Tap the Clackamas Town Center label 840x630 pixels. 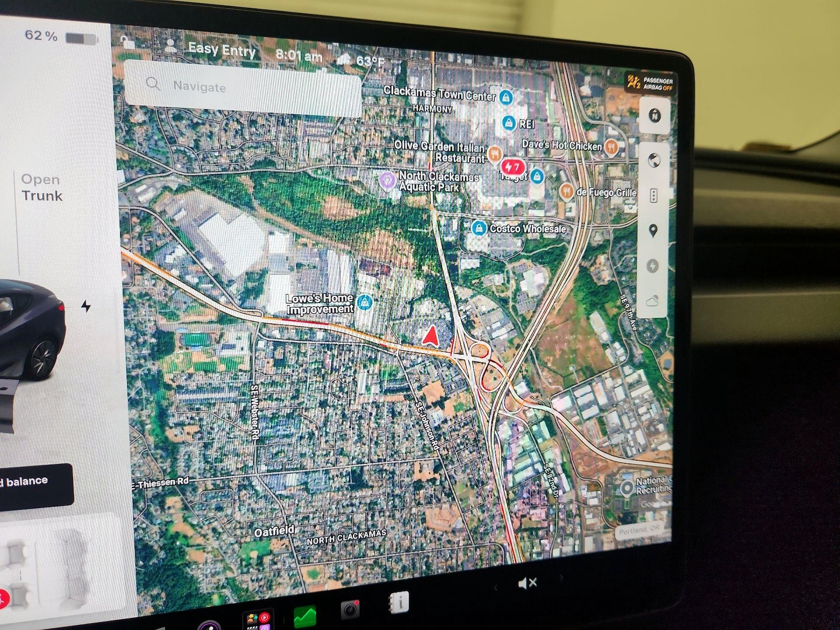pos(439,93)
